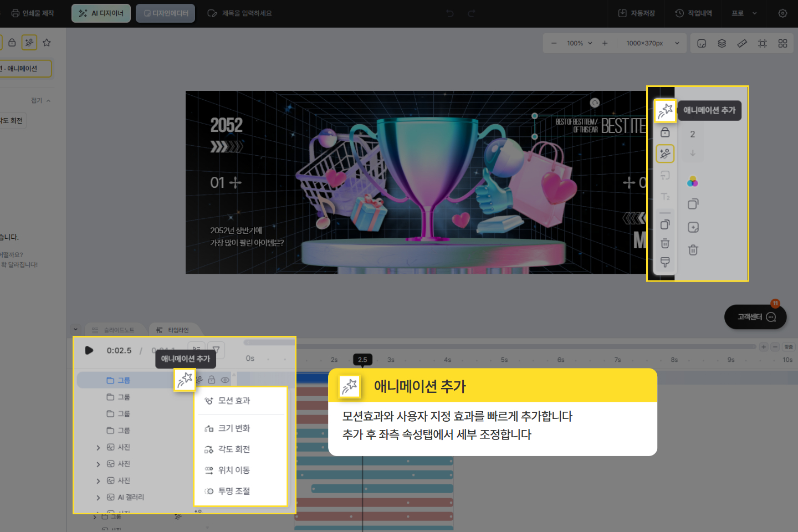This screenshot has width=798, height=532.
Task: Open the four-square grid view icon
Action: point(782,43)
